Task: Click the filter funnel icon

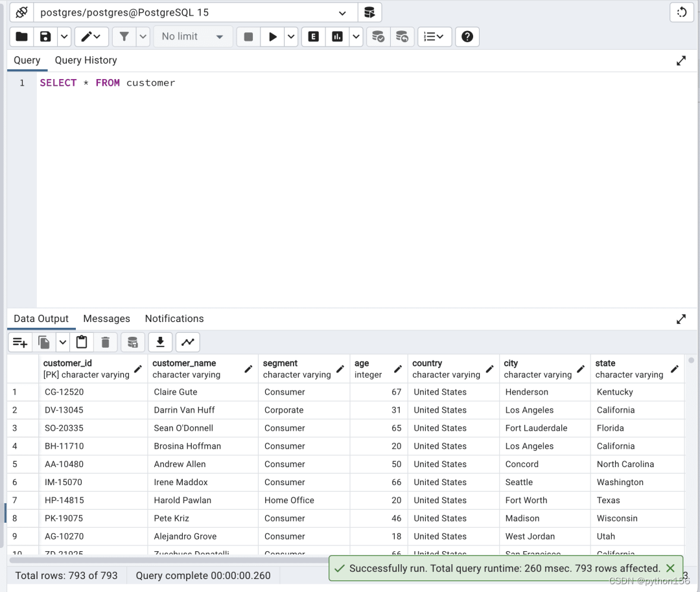Action: pyautogui.click(x=124, y=36)
